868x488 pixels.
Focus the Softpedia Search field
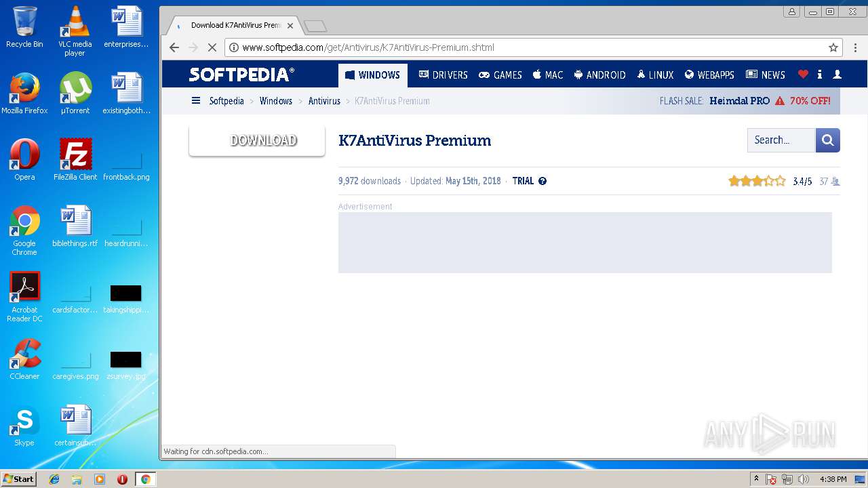pyautogui.click(x=781, y=140)
